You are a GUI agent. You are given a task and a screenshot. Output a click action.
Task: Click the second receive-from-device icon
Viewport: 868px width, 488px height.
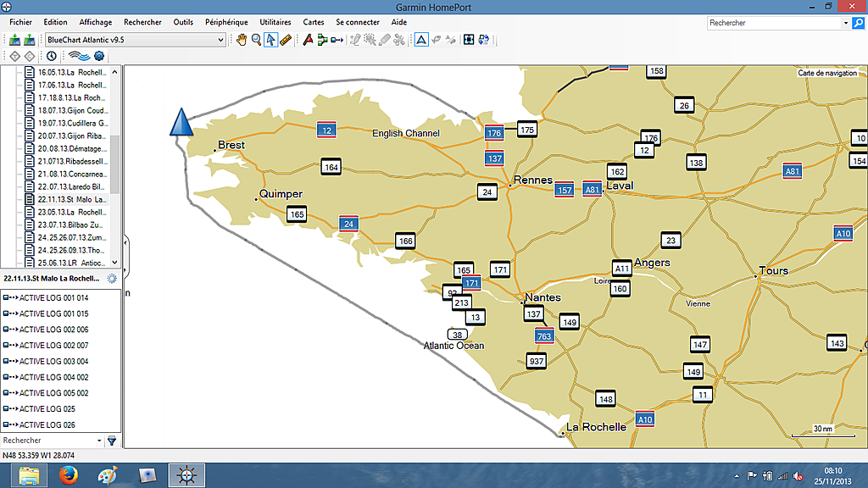(30, 40)
